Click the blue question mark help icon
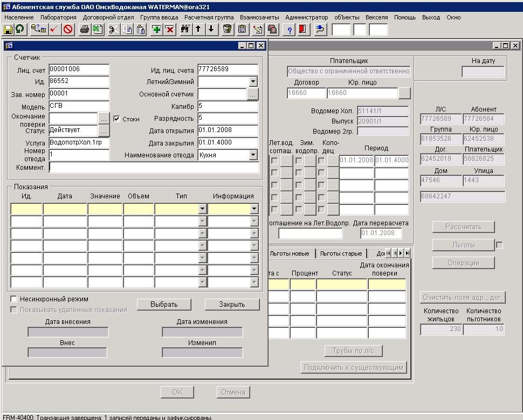This screenshot has width=523, height=420. (x=290, y=29)
